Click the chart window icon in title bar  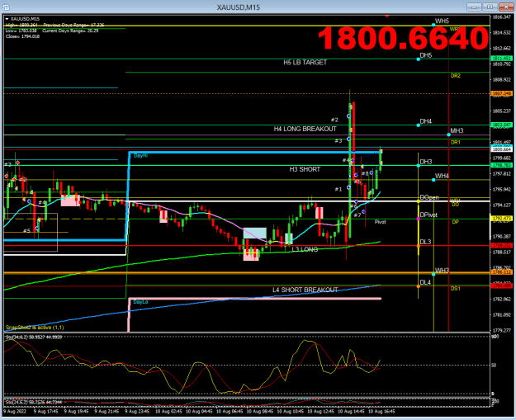click(6, 7)
